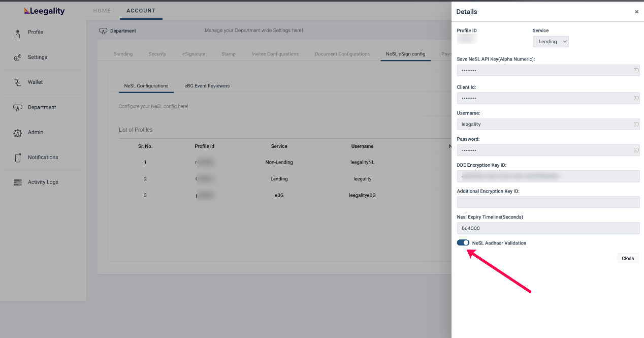Viewport: 644px width, 338px height.
Task: Open Wallet via its sidebar icon
Action: pyautogui.click(x=18, y=83)
